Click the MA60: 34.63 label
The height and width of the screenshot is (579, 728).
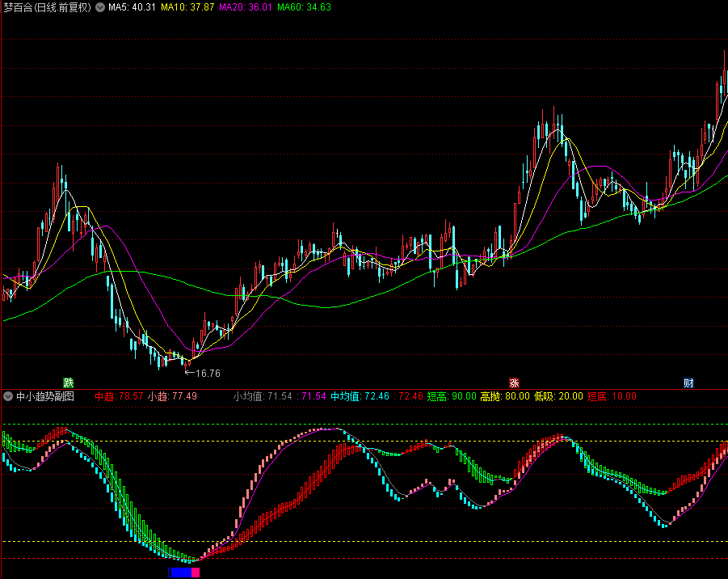point(304,7)
